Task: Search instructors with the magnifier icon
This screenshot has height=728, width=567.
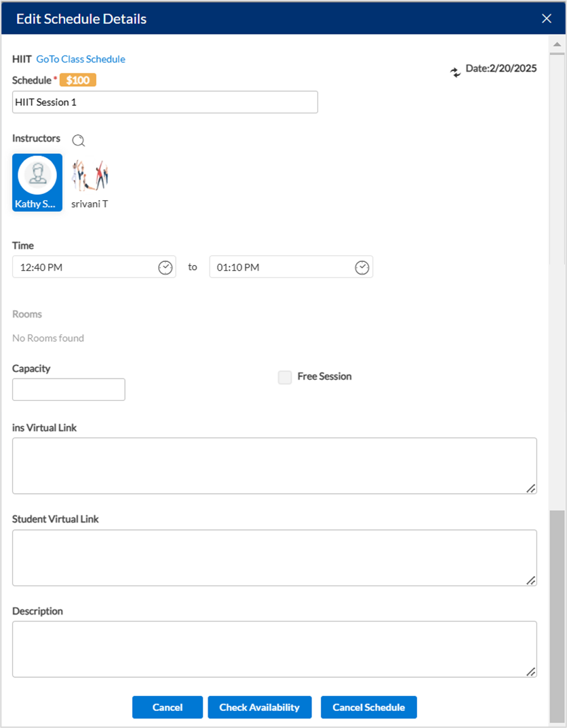Action: (79, 140)
